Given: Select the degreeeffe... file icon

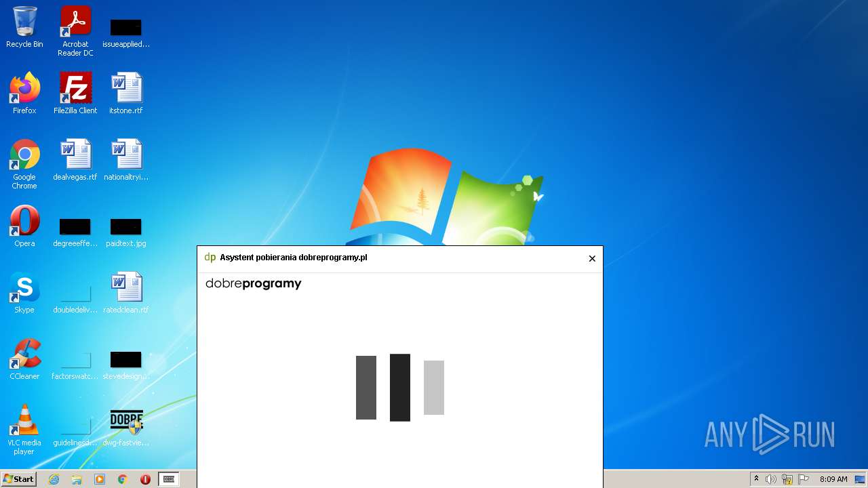Looking at the screenshot, I should 75,232.
